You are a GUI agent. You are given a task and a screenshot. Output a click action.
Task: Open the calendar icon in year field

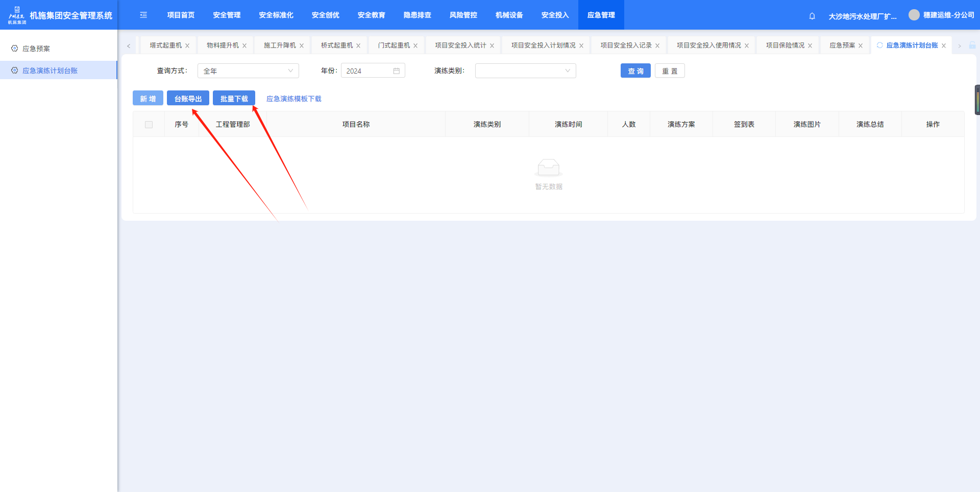397,71
